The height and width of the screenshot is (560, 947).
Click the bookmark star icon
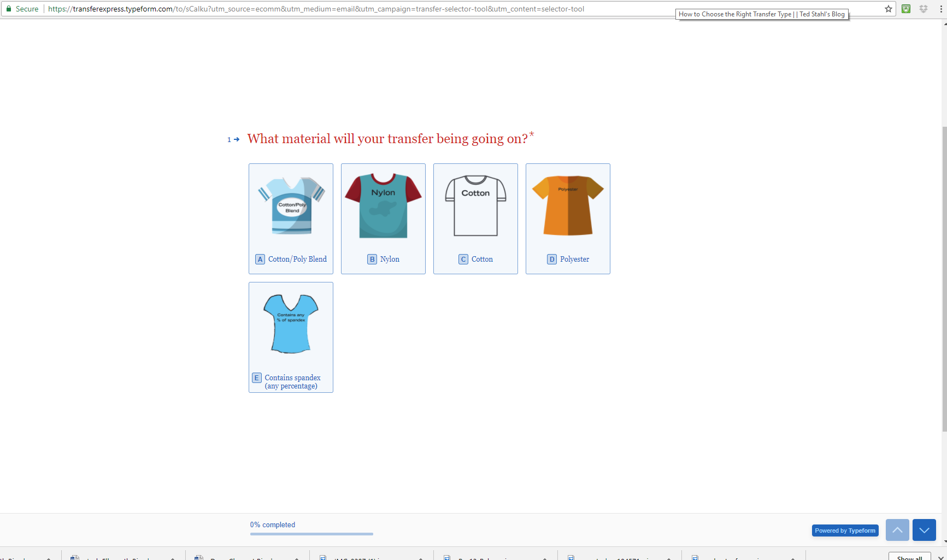pyautogui.click(x=888, y=9)
